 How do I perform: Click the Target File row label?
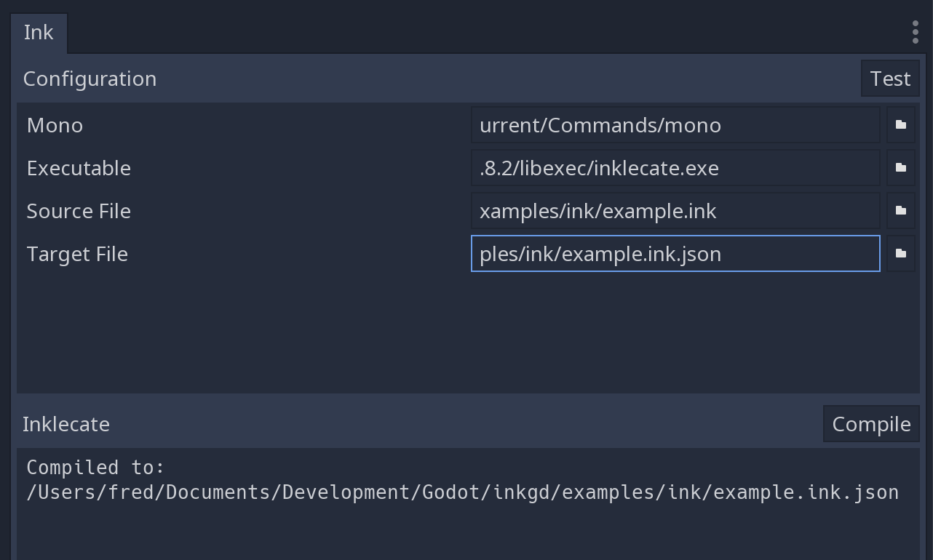[77, 254]
